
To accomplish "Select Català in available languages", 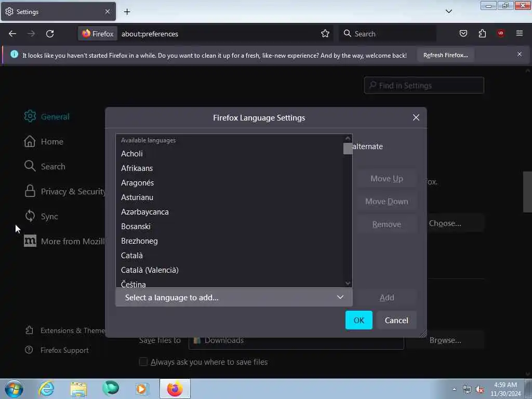I will [230, 256].
